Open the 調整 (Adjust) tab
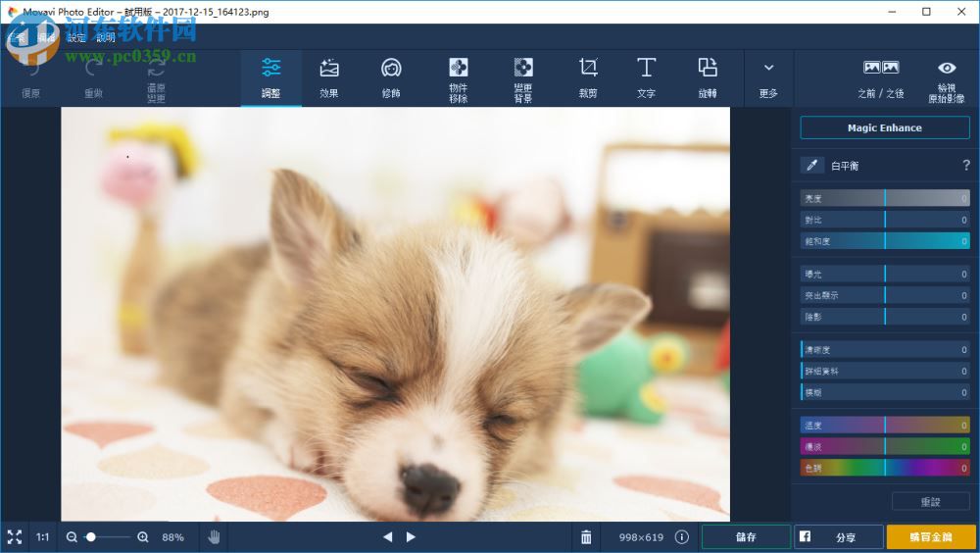980x553 pixels. pyautogui.click(x=270, y=77)
